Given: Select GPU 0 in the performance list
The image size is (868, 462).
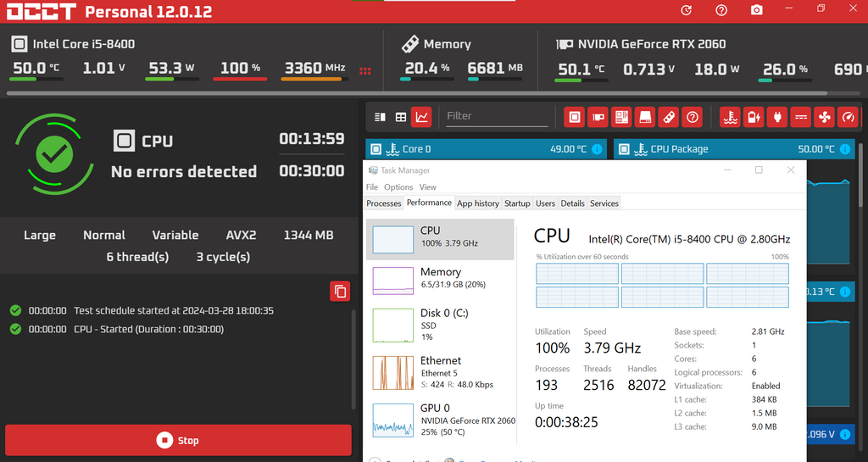Looking at the screenshot, I should 440,420.
